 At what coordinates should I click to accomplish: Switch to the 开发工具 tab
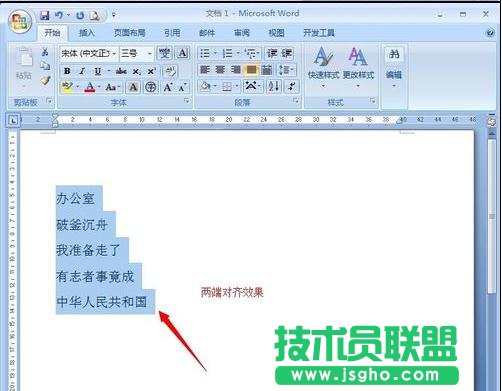click(x=319, y=33)
